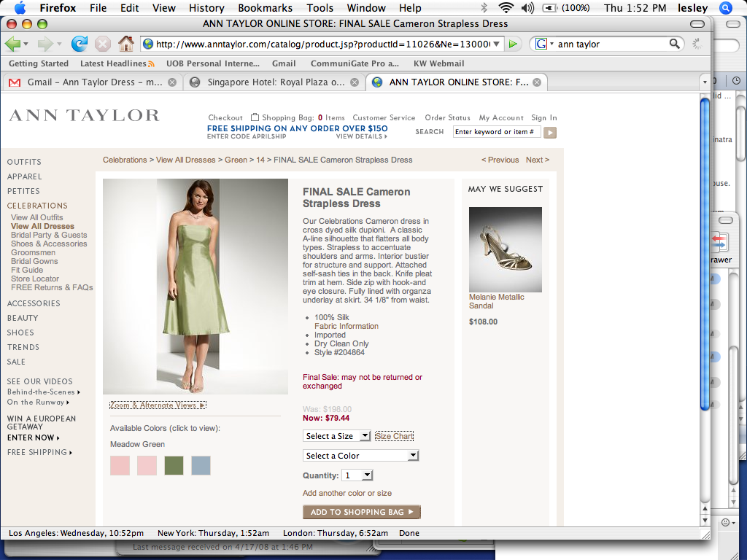Open the Select a Color dropdown
This screenshot has height=560, width=747.
[360, 456]
